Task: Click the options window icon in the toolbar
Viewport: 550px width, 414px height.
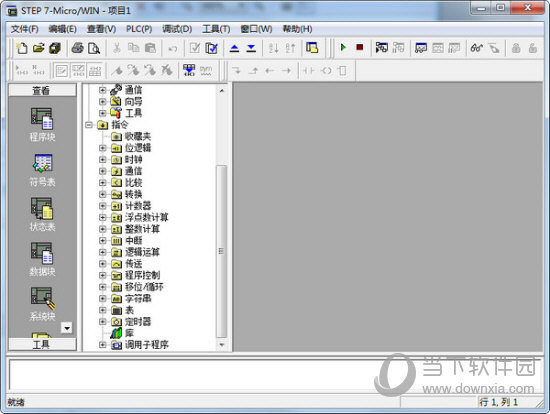Action: click(312, 48)
